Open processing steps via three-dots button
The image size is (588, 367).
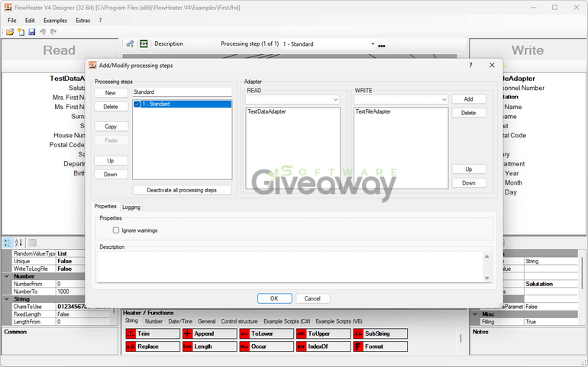pyautogui.click(x=381, y=46)
